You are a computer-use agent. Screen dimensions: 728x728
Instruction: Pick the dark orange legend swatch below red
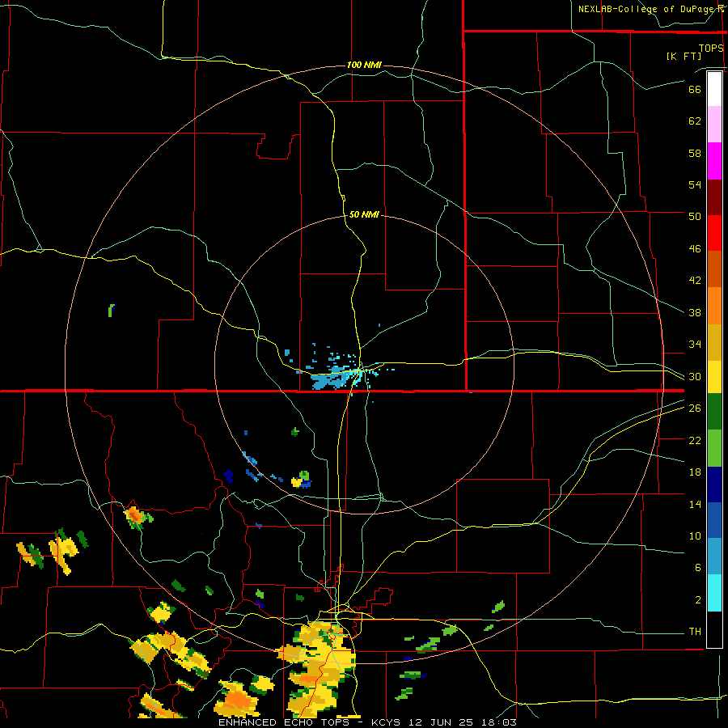(714, 269)
